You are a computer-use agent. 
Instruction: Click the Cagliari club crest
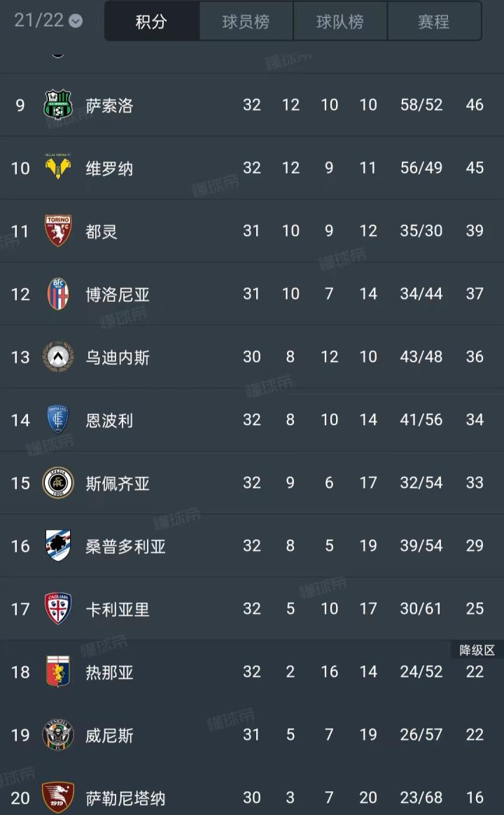click(x=58, y=609)
